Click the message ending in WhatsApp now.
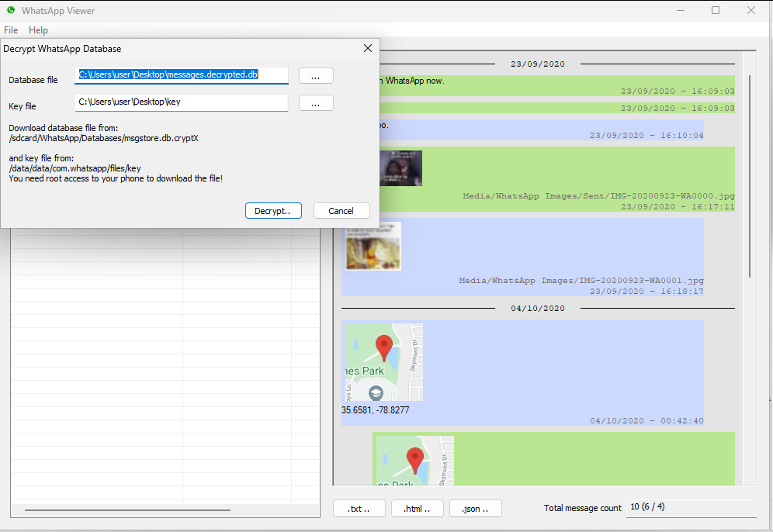Viewport: 773px width, 532px height. (x=557, y=86)
